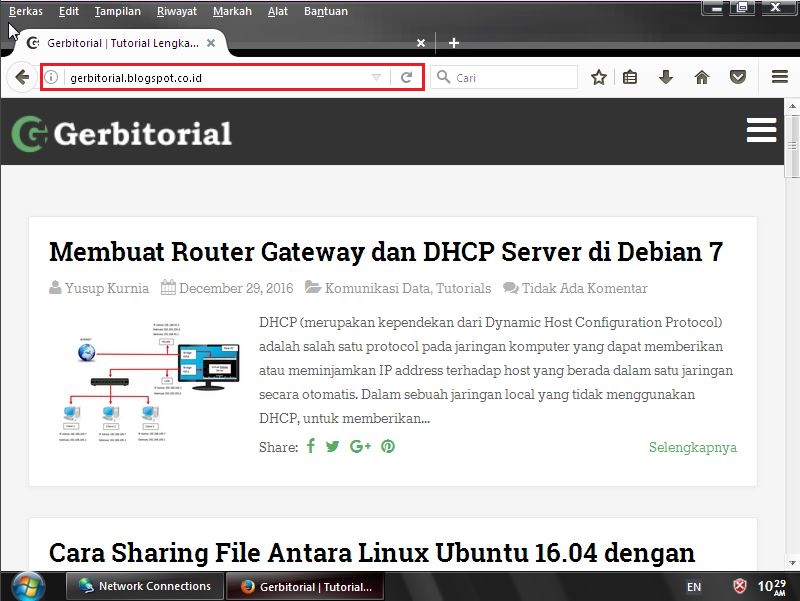Open security shield tray icon

point(739,586)
